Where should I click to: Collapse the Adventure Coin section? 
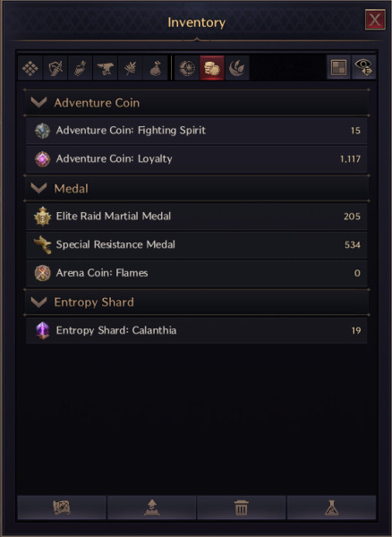pos(38,102)
